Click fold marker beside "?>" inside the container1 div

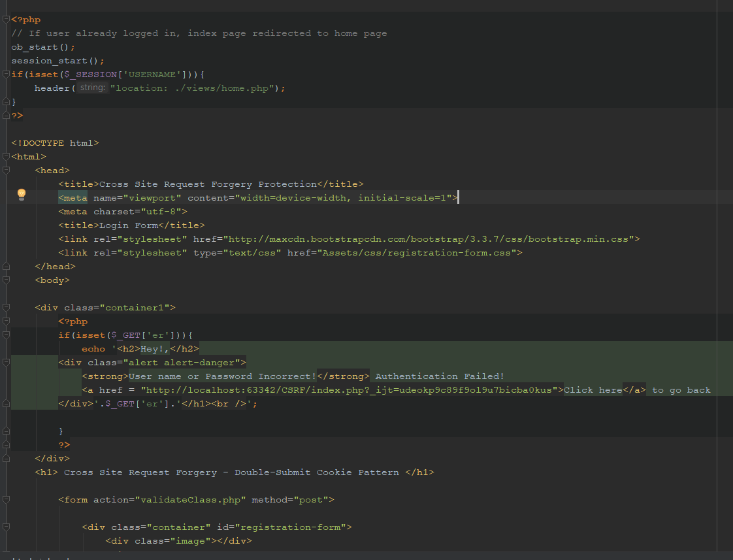point(5,444)
